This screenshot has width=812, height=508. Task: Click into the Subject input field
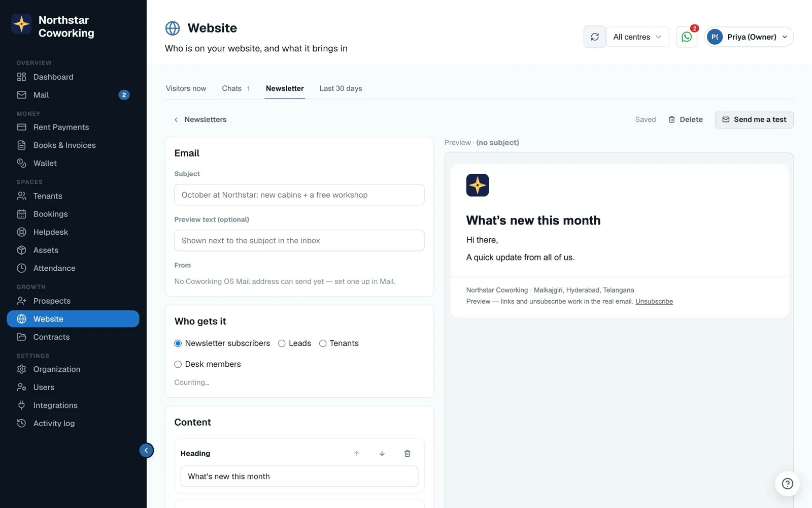click(299, 195)
